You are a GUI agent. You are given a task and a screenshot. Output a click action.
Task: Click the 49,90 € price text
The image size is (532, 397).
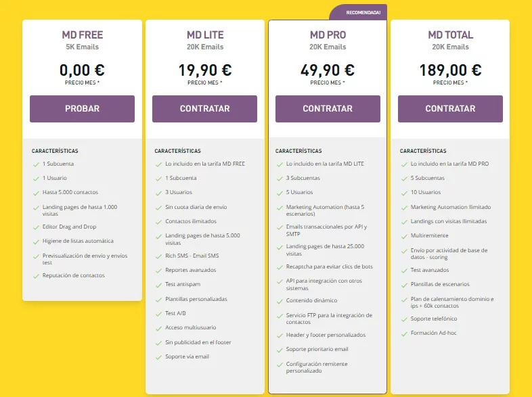[328, 70]
